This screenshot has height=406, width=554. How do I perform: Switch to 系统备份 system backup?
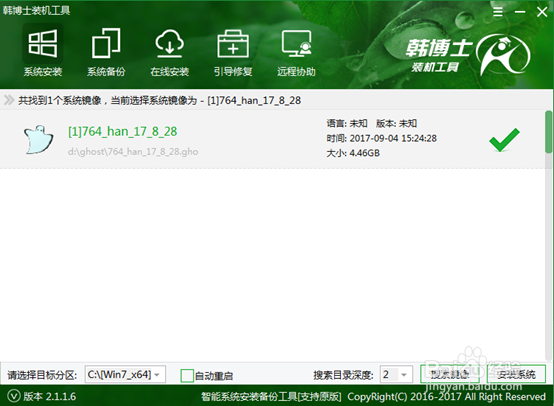(106, 52)
